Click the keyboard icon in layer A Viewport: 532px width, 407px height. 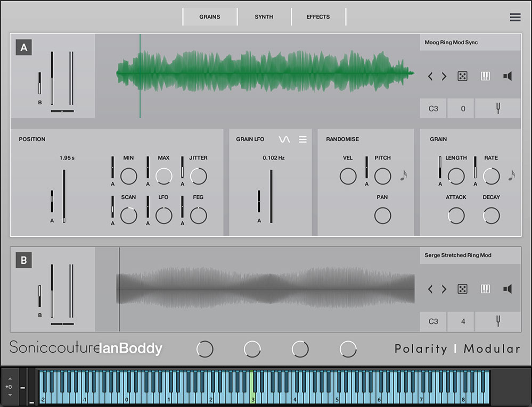coord(485,76)
